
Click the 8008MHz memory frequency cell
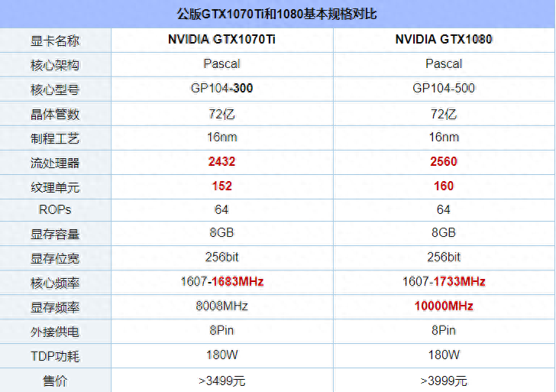pos(221,306)
